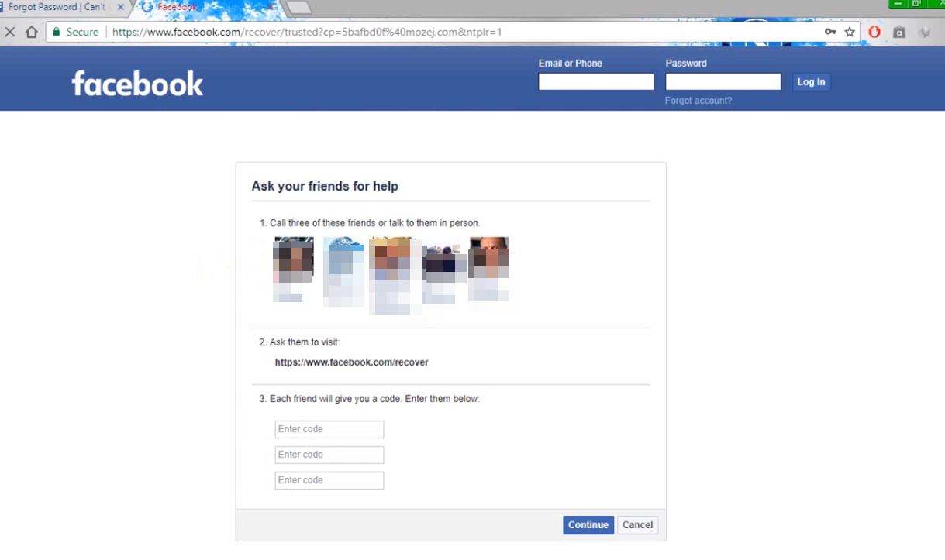Focus the Password field in the header
Screen dimensions: 945x560
coord(723,82)
